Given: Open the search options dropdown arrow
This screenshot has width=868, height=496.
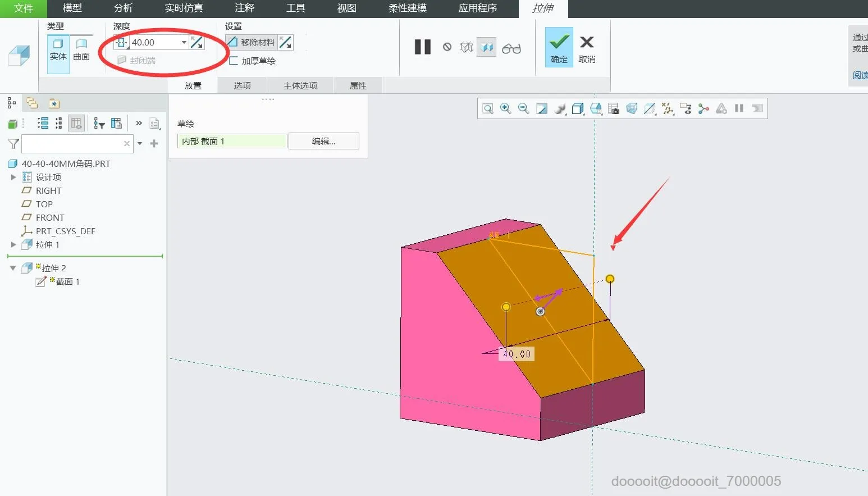Looking at the screenshot, I should (x=140, y=144).
